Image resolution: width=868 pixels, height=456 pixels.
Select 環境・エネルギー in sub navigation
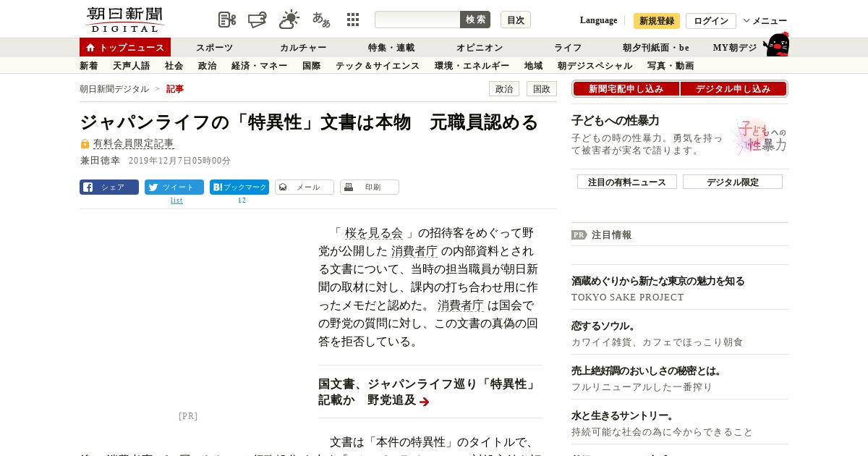pos(472,66)
